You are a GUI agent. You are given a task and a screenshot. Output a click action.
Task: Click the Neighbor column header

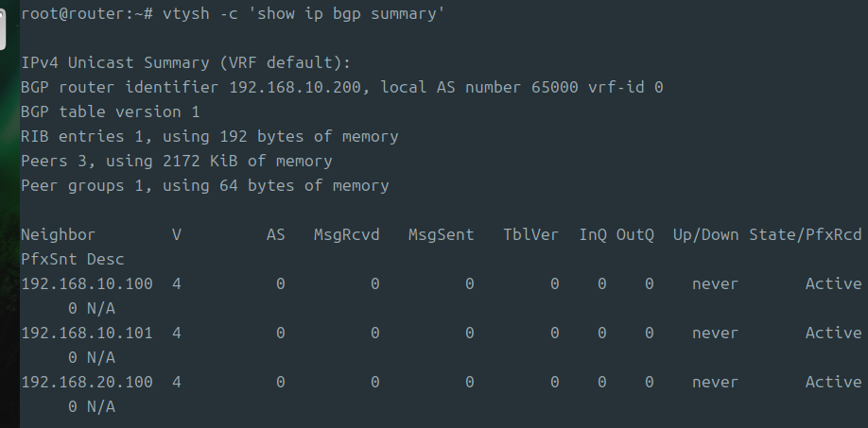[58, 235]
